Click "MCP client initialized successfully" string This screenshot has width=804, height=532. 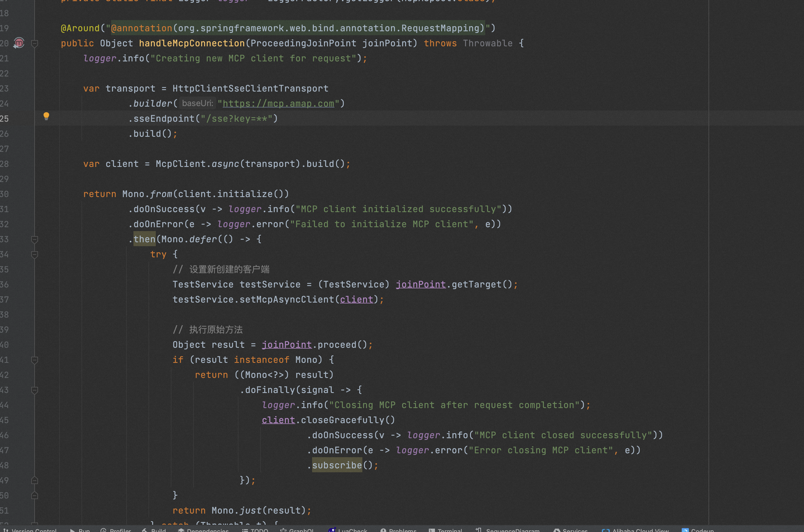[399, 209]
